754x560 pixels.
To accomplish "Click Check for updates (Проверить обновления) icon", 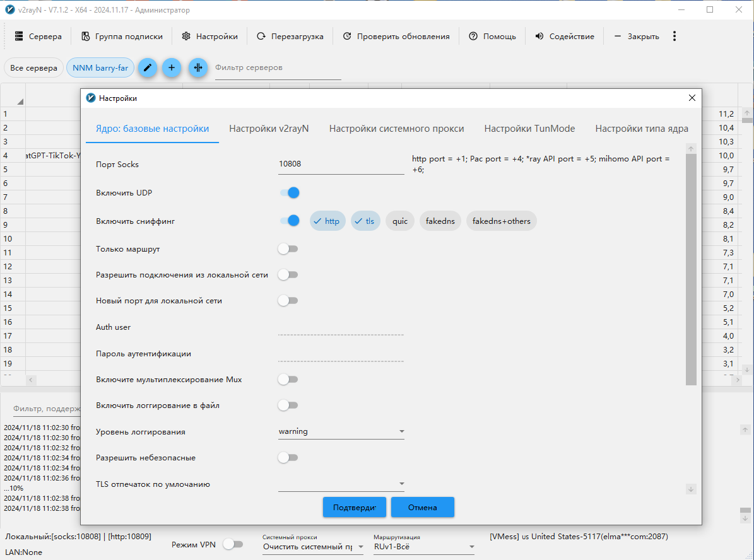I will (347, 37).
